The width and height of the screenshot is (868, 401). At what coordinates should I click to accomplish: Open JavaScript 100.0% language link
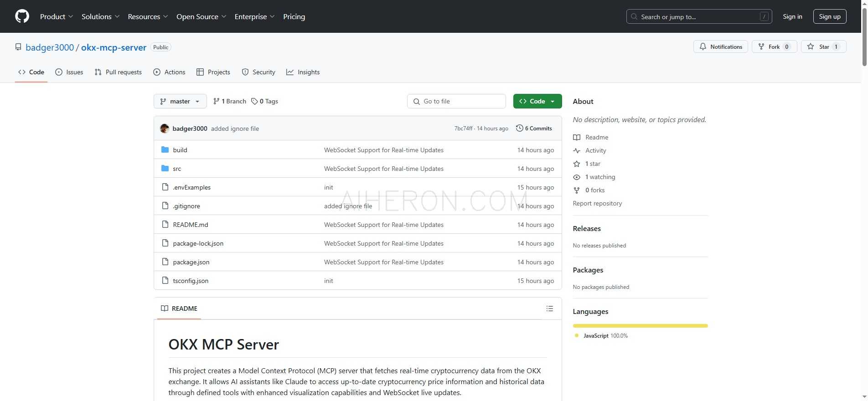click(x=601, y=336)
